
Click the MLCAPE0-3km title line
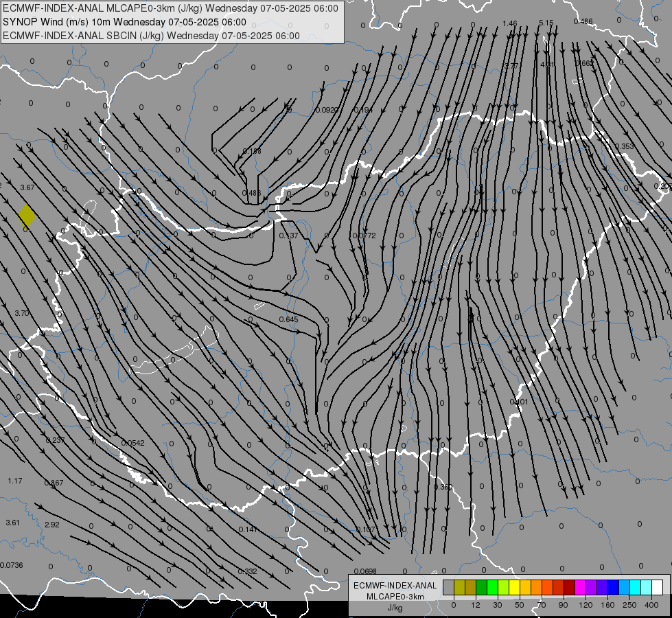[170, 8]
